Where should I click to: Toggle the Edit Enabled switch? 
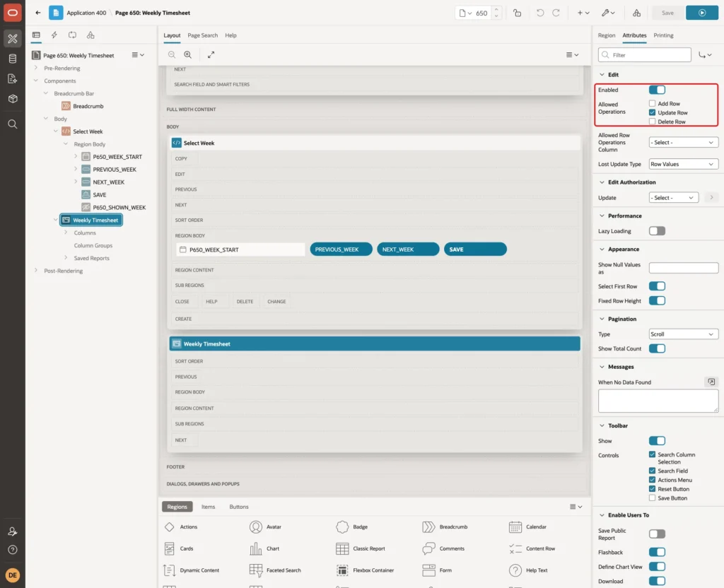click(x=657, y=90)
